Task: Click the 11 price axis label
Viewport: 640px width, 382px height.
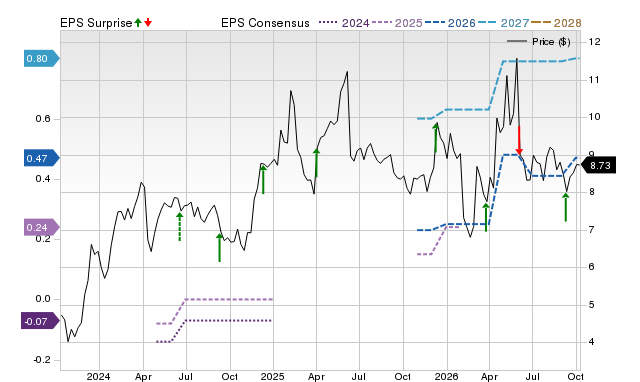Action: tap(594, 80)
